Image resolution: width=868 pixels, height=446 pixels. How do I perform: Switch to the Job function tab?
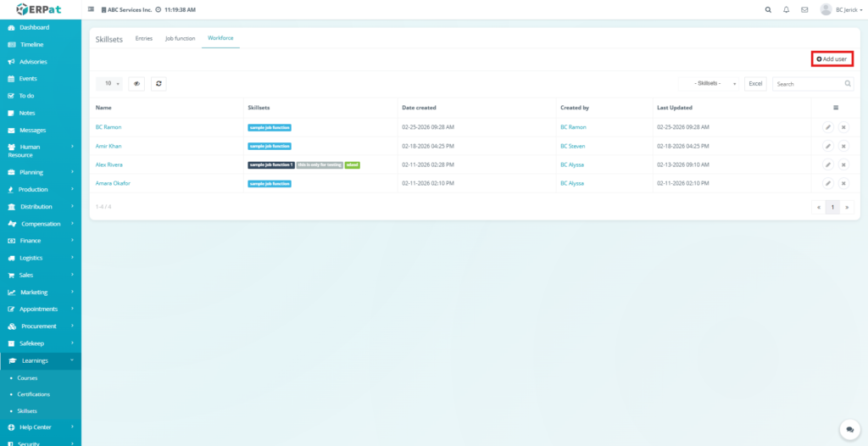pos(180,38)
